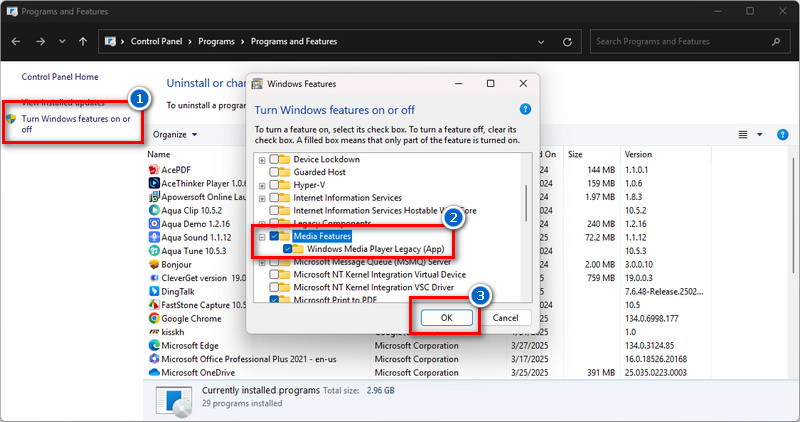The width and height of the screenshot is (800, 422).
Task: Click the 134.0.6998.177 version cell
Action: 652,318
